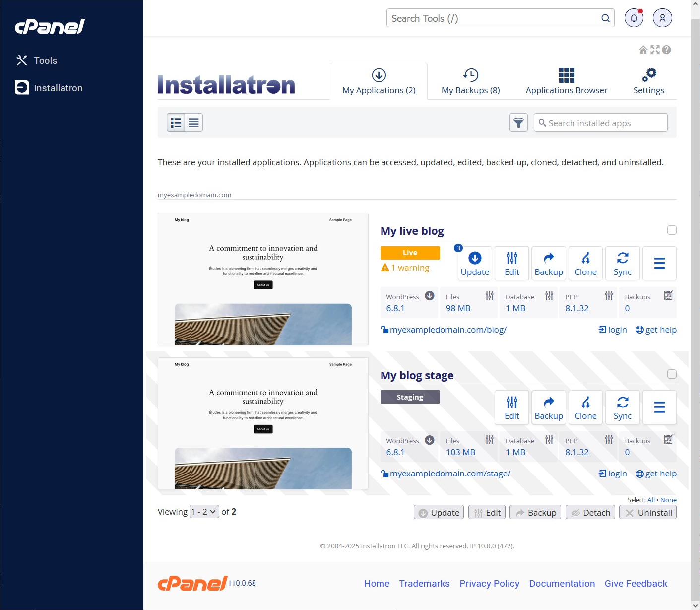Open My blog stage site thumbnail
The height and width of the screenshot is (610, 700).
tap(263, 423)
